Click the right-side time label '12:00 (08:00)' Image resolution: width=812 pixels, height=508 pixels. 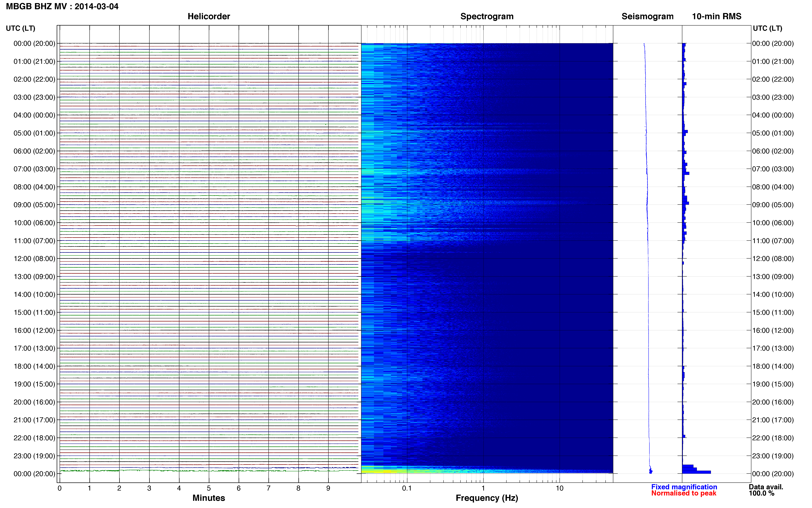[x=773, y=259]
